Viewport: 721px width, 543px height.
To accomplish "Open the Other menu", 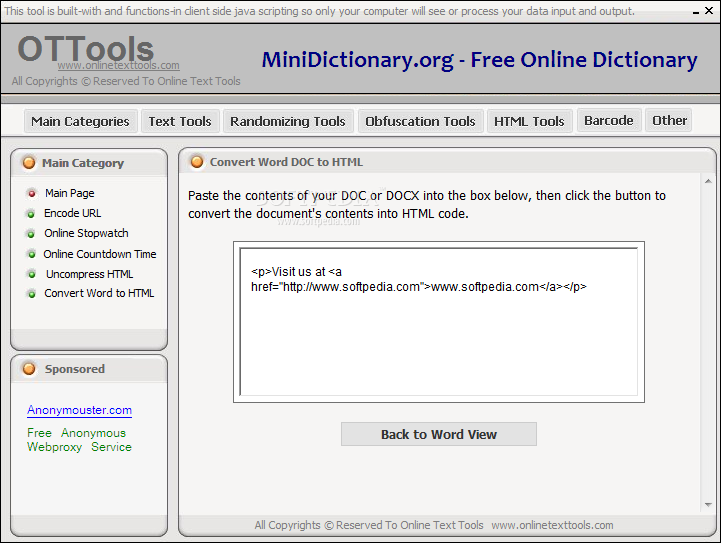I will click(669, 120).
